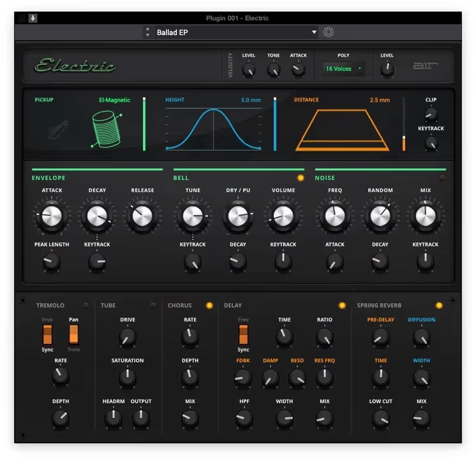Click the Bell Volume knob

tap(283, 216)
